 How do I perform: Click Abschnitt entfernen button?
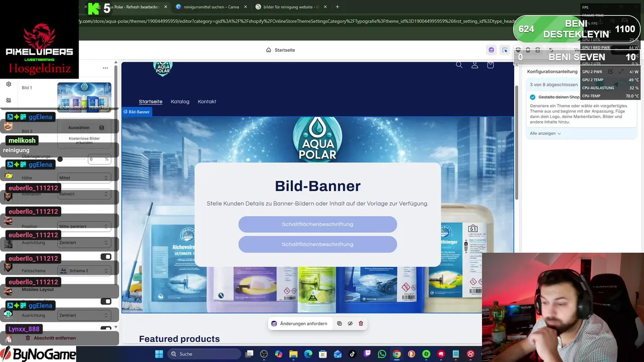pos(51,338)
